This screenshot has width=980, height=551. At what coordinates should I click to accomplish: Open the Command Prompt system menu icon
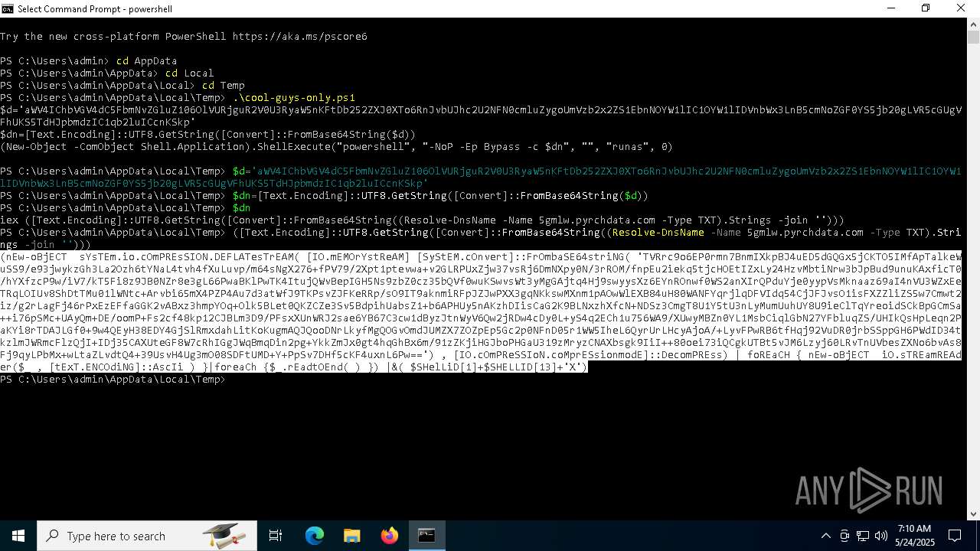tap(8, 8)
